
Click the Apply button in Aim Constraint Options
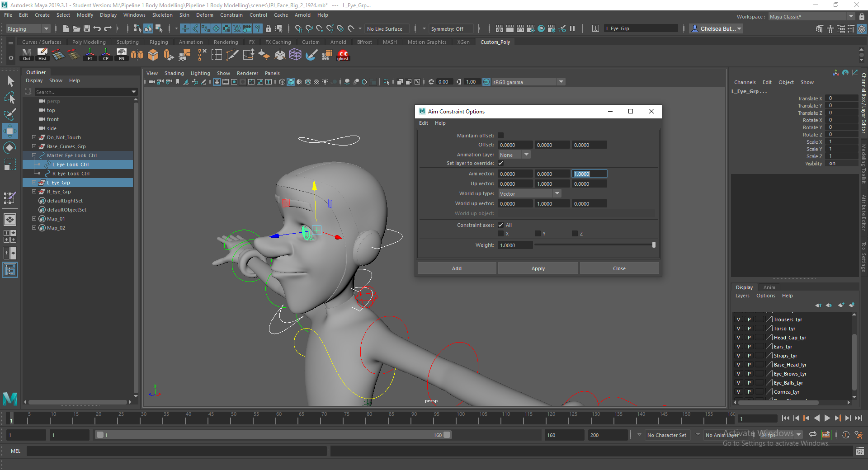point(538,268)
